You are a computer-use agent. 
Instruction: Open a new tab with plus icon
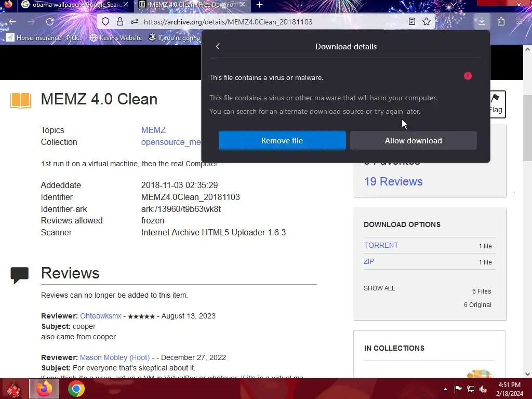[x=260, y=5]
